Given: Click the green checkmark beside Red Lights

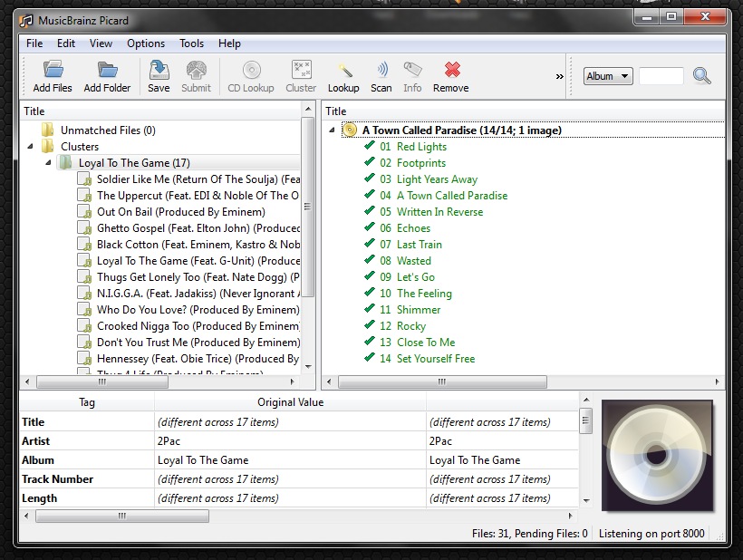Looking at the screenshot, I should click(370, 146).
